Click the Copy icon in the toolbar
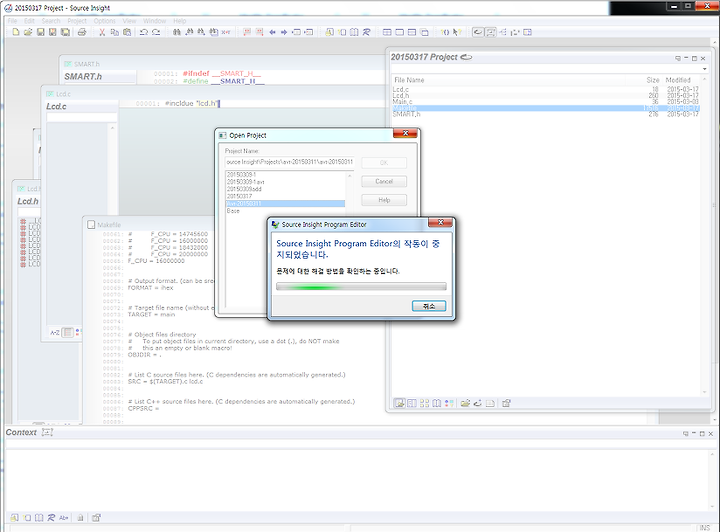This screenshot has height=532, width=720. [x=114, y=32]
